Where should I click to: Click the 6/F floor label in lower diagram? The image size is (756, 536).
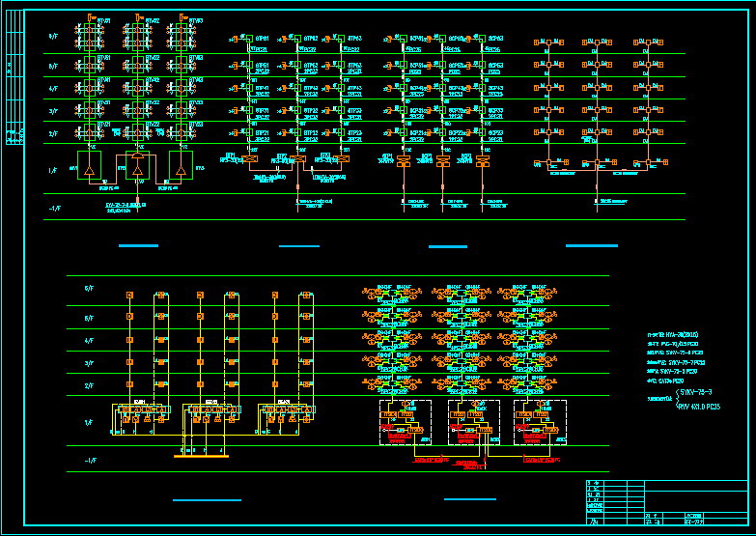(89, 289)
